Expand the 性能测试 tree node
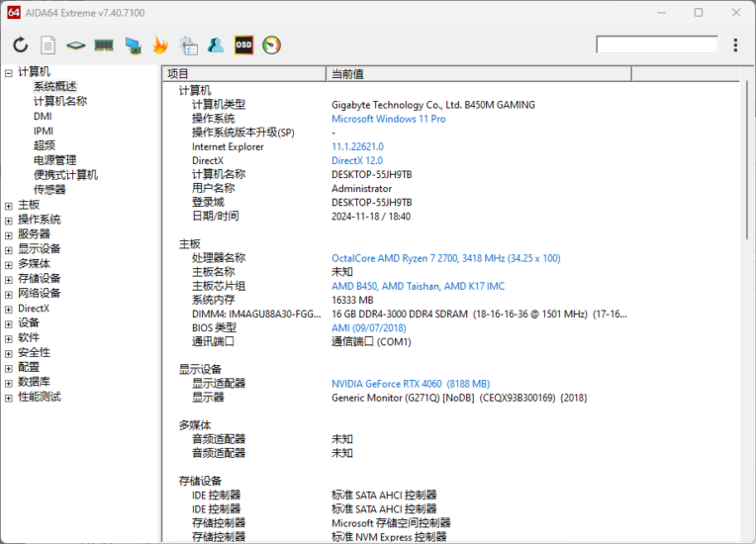756x544 pixels. click(9, 399)
